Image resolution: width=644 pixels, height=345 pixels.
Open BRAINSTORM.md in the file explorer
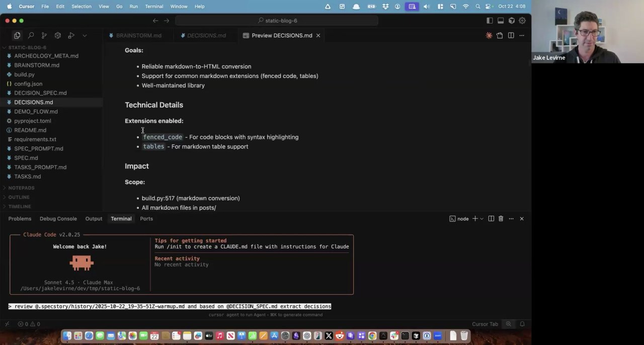(37, 65)
